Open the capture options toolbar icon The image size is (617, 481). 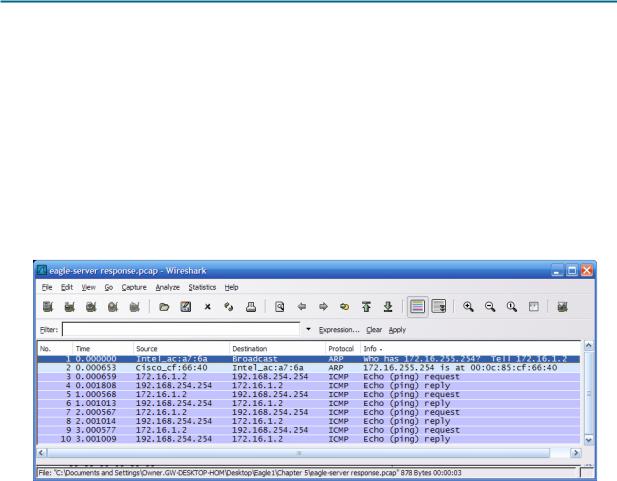[x=70, y=307]
